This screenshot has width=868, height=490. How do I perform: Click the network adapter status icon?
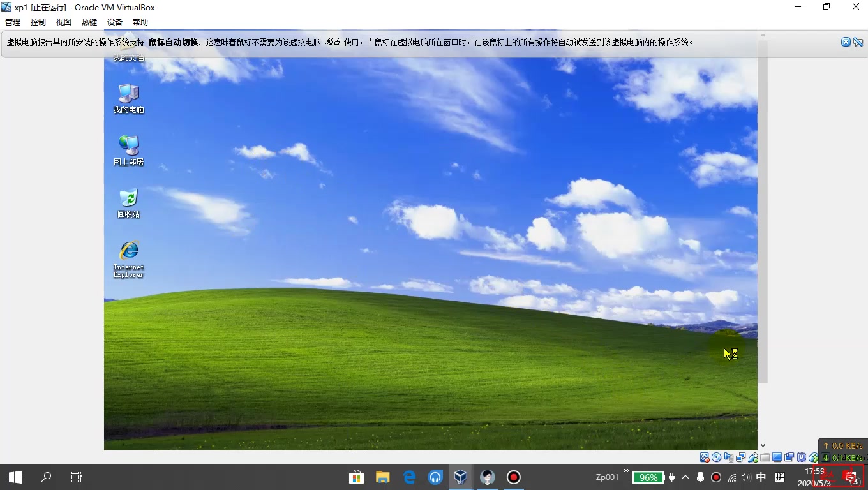point(740,457)
